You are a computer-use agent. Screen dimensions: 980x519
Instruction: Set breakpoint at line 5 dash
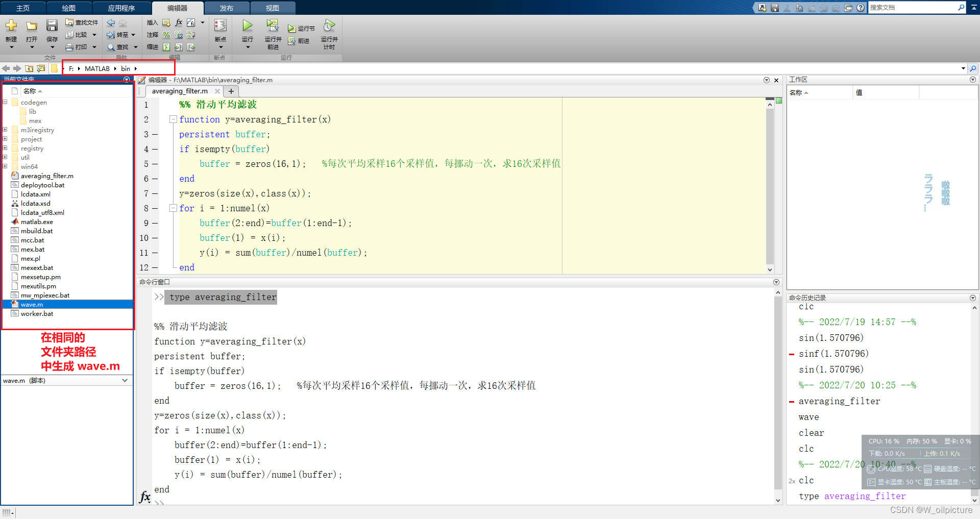pyautogui.click(x=155, y=164)
